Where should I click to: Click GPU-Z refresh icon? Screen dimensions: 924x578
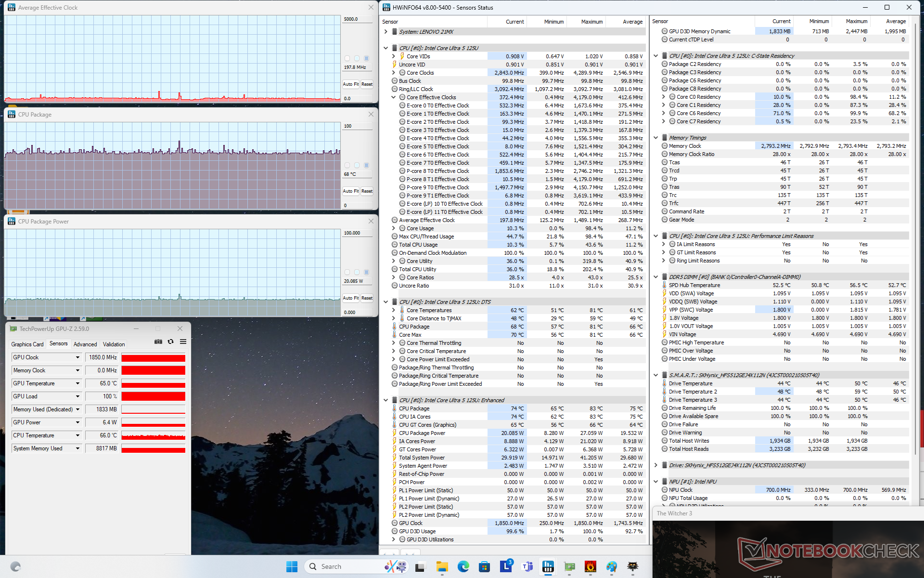[x=170, y=342]
